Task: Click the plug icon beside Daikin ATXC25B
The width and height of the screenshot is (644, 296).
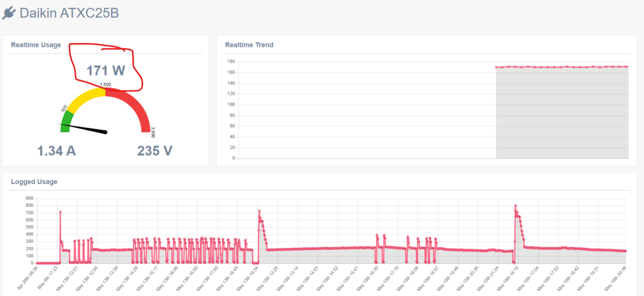Action: [x=9, y=13]
